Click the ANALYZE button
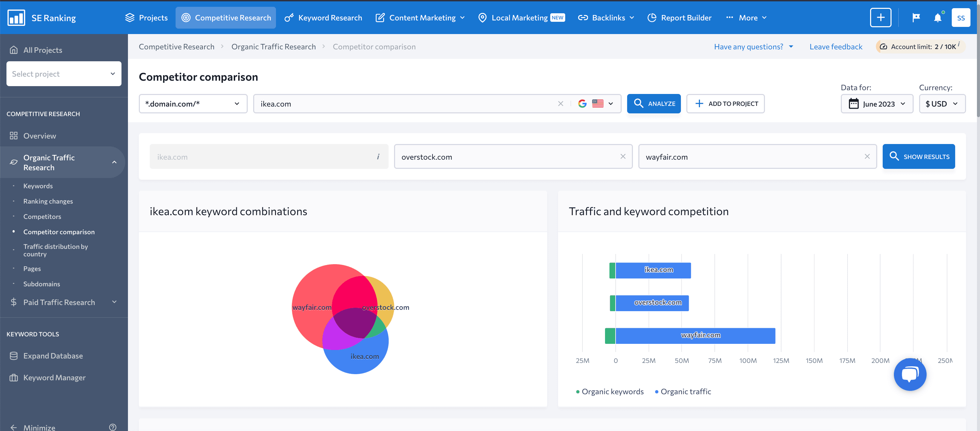 (654, 103)
